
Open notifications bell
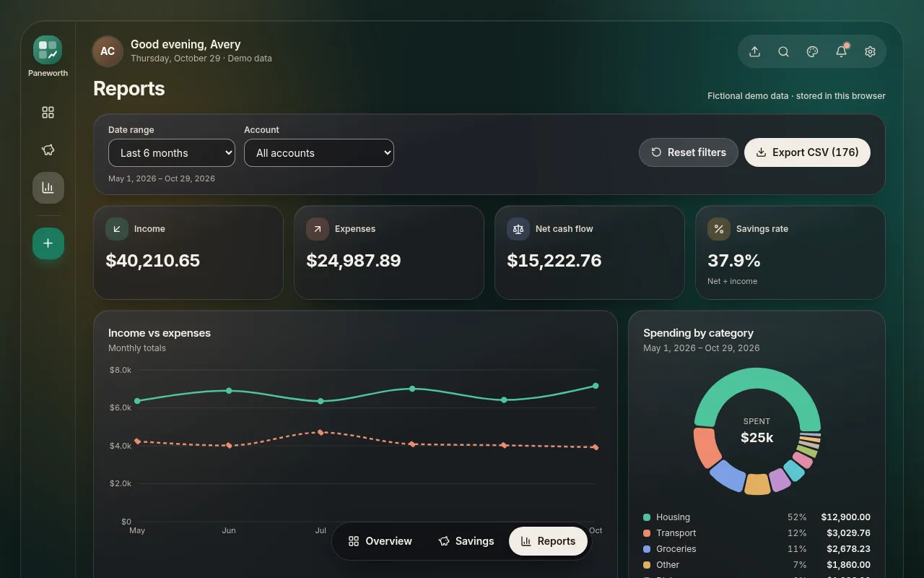coord(841,52)
